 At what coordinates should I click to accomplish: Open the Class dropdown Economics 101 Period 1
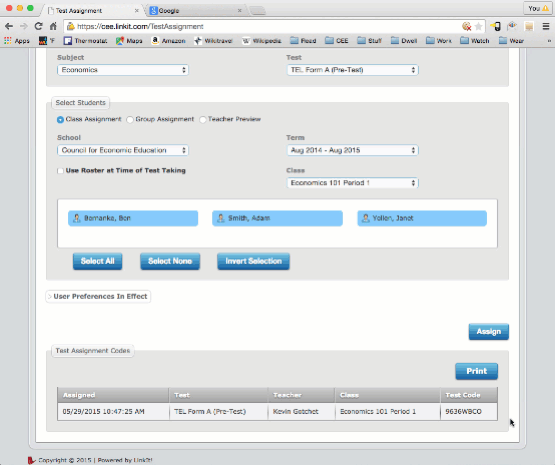pos(353,183)
